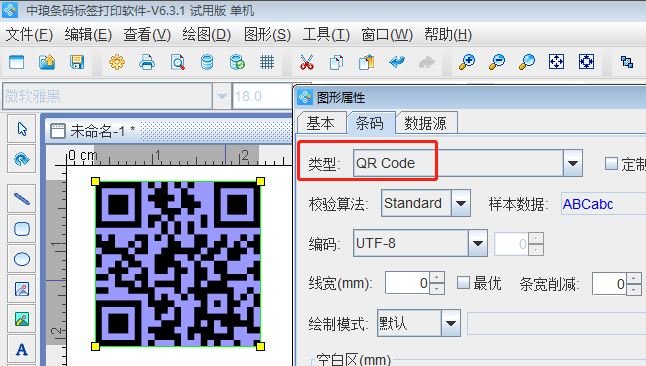The height and width of the screenshot is (366, 646).
Task: Click the second fit-to-window arrows icon
Action: pyautogui.click(x=586, y=62)
